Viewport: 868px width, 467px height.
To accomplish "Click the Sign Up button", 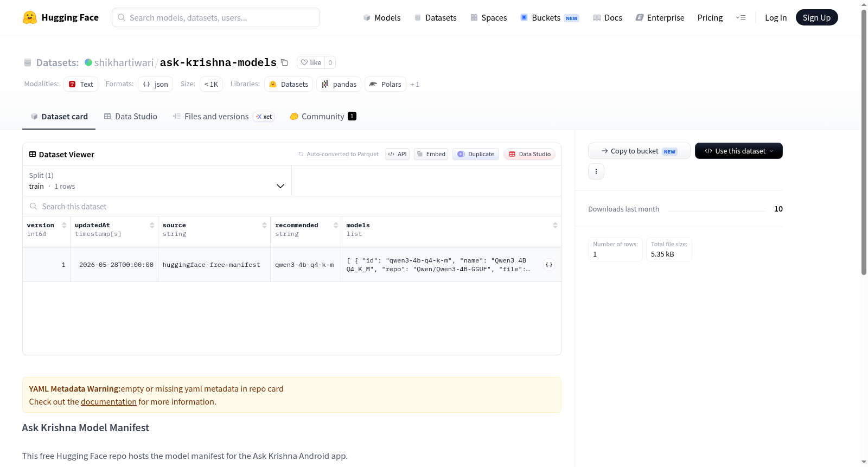I will click(816, 17).
